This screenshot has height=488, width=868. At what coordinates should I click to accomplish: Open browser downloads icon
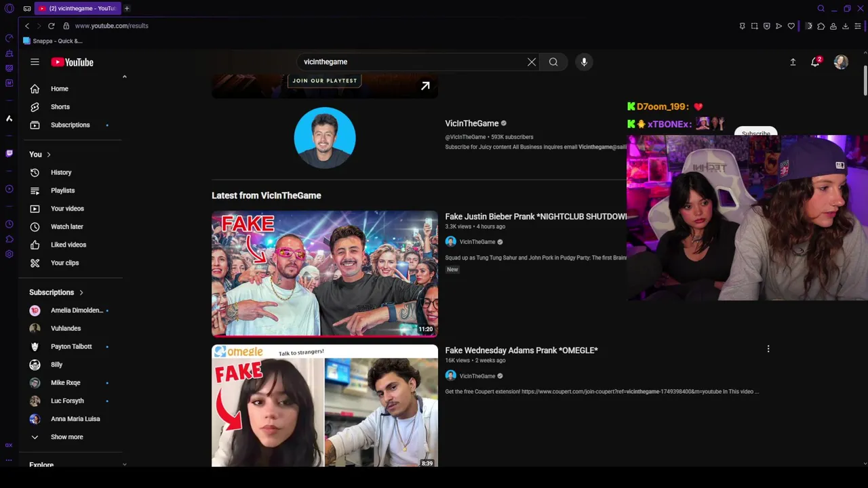846,26
